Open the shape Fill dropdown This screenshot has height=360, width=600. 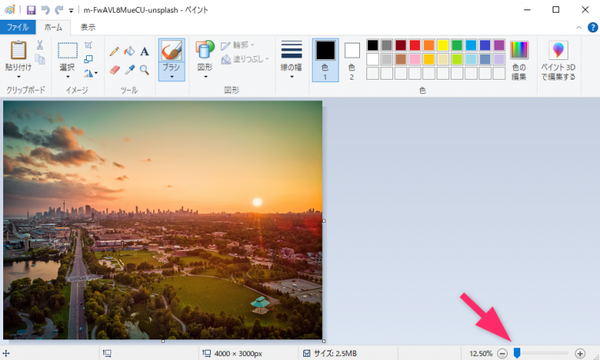(245, 59)
